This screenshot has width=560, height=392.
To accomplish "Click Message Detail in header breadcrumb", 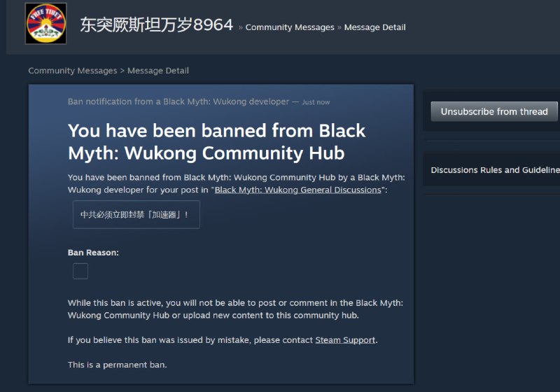I will [374, 27].
